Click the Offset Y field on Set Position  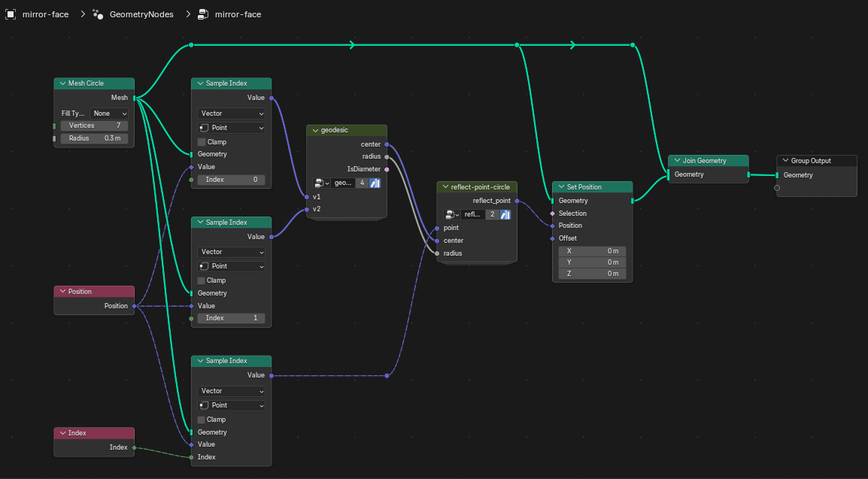(x=592, y=262)
